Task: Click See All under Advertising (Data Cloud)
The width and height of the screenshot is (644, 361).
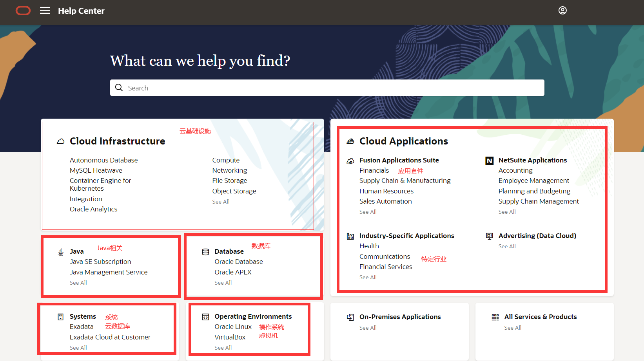Action: (x=507, y=246)
